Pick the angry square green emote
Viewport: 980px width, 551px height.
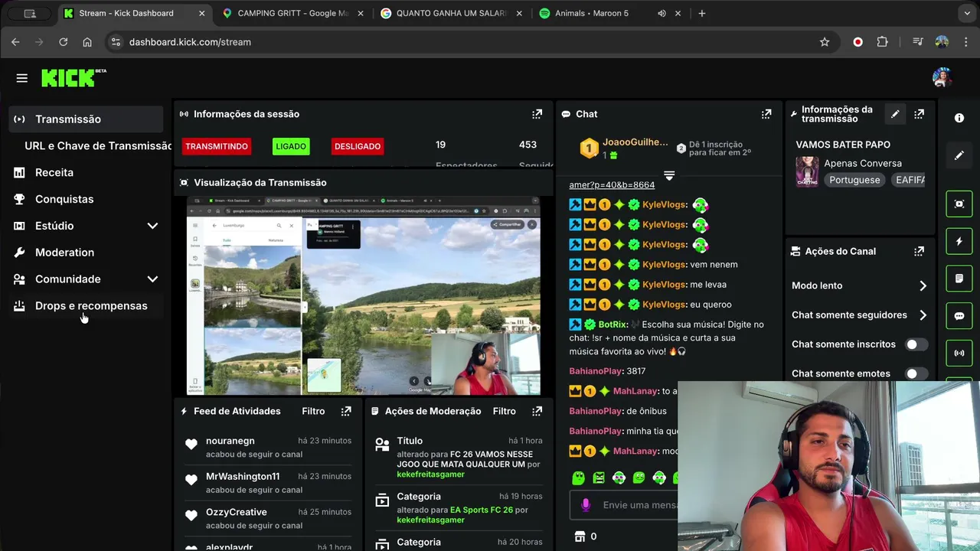point(599,478)
